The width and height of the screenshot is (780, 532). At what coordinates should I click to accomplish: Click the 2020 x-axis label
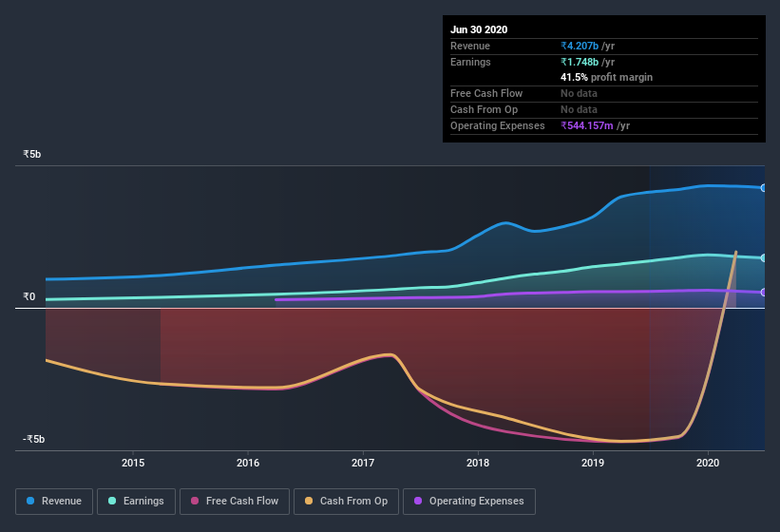coord(708,463)
